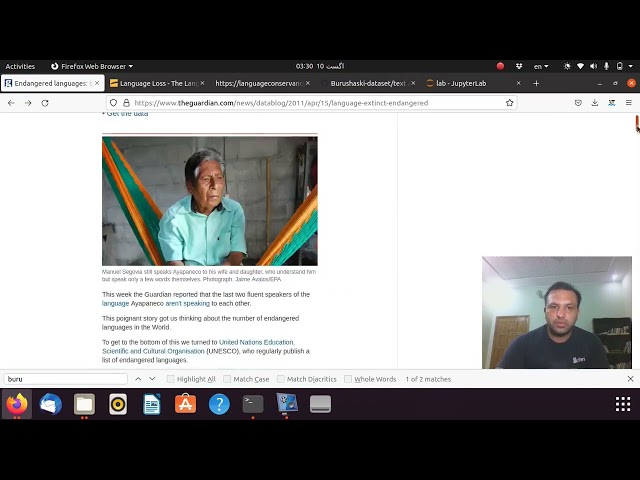Open the Activities overview
This screenshot has height=480, width=640.
click(x=20, y=66)
